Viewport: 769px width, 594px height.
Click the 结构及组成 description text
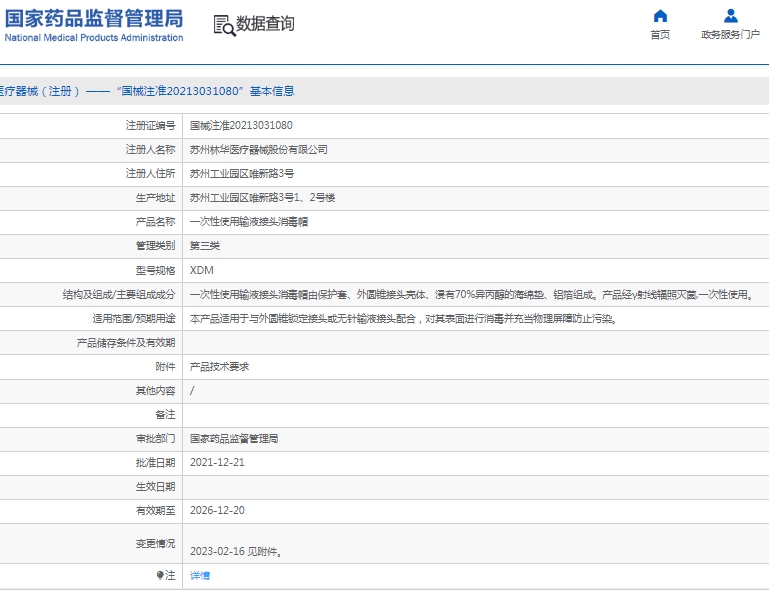tap(473, 294)
